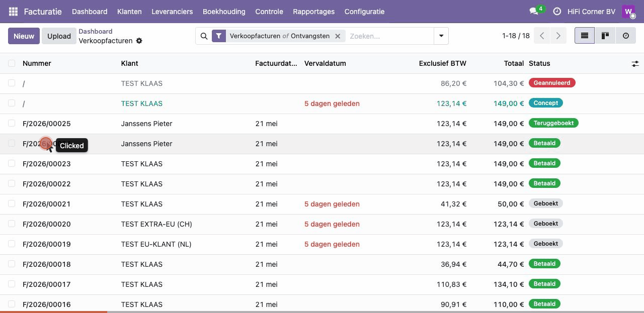Click the HiFi Corner BV company name
The width and height of the screenshot is (644, 313).
point(591,12)
